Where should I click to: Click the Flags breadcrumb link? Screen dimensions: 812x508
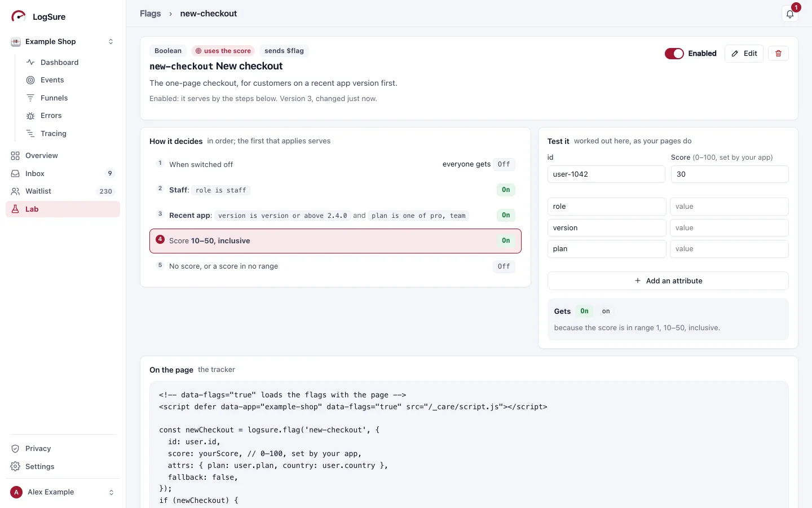150,14
